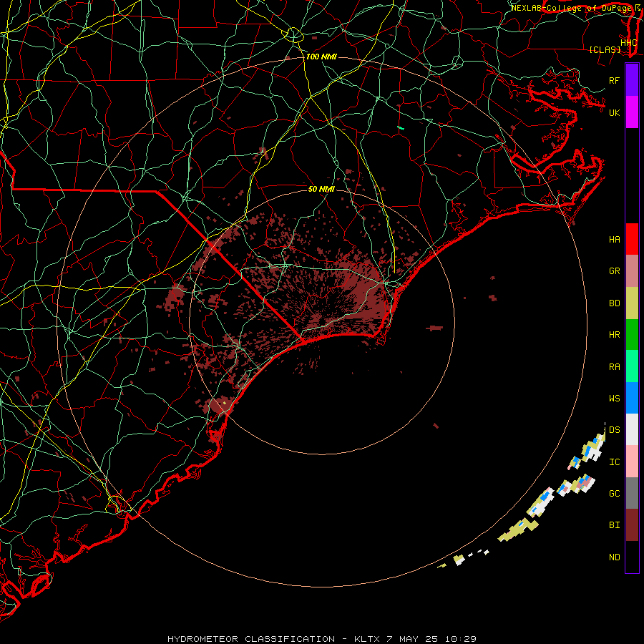The width and height of the screenshot is (644, 644).
Task: Click the HHC product code text
Action: (x=628, y=43)
